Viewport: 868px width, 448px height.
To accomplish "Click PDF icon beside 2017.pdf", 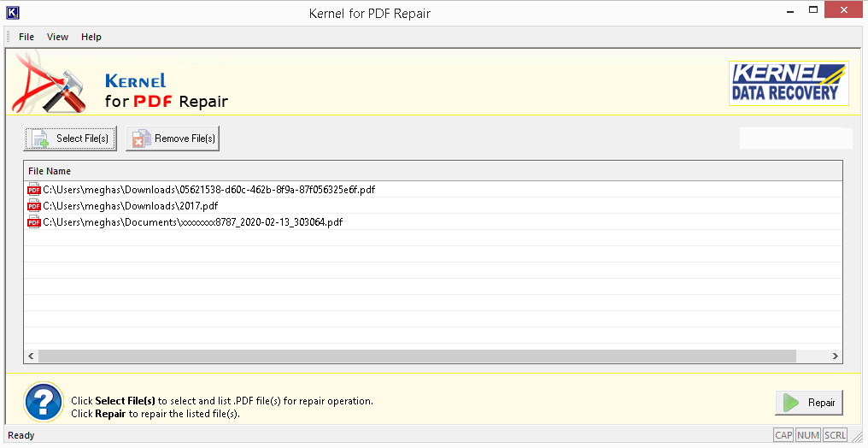I will coord(34,206).
